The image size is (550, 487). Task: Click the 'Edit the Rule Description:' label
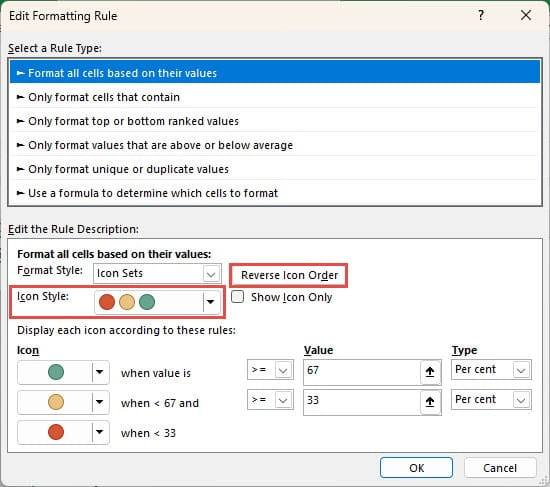[74, 229]
